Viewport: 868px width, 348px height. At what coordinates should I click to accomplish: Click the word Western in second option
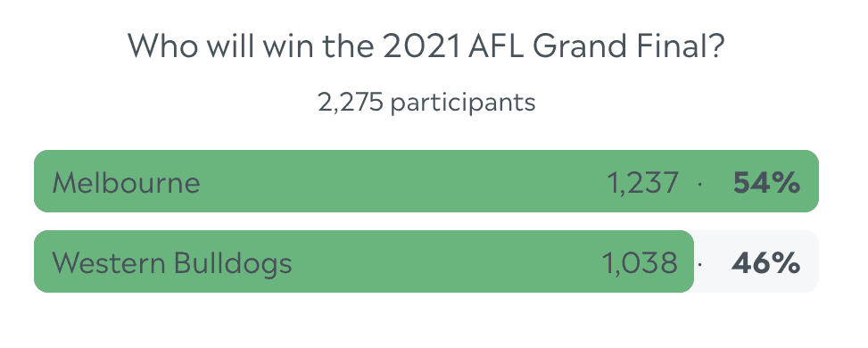point(109,262)
